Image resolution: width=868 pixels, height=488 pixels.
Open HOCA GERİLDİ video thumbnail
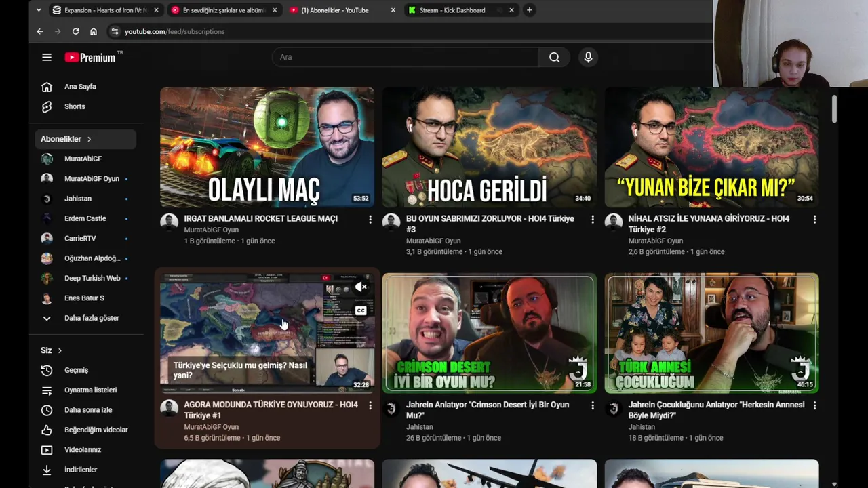click(490, 147)
